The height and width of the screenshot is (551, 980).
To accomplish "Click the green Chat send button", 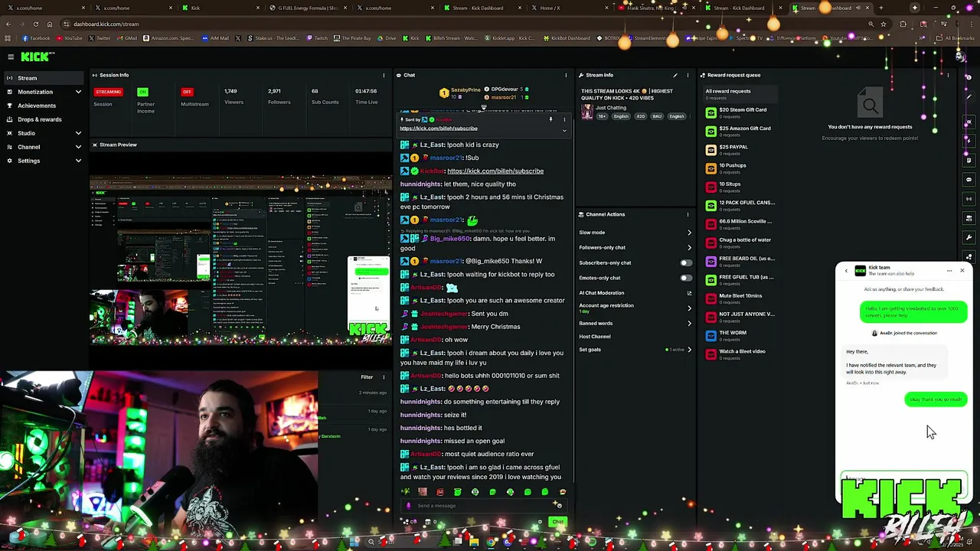I will (557, 522).
